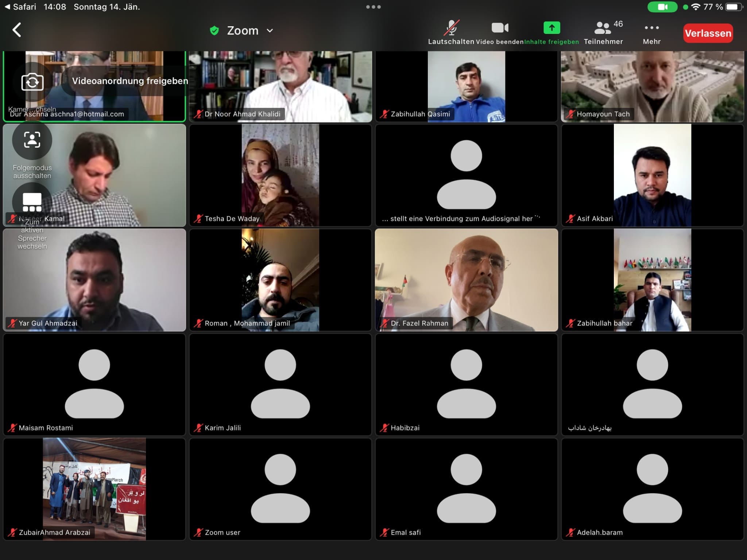
Task: Expand the Zoom meeting info dropdown
Action: click(270, 31)
